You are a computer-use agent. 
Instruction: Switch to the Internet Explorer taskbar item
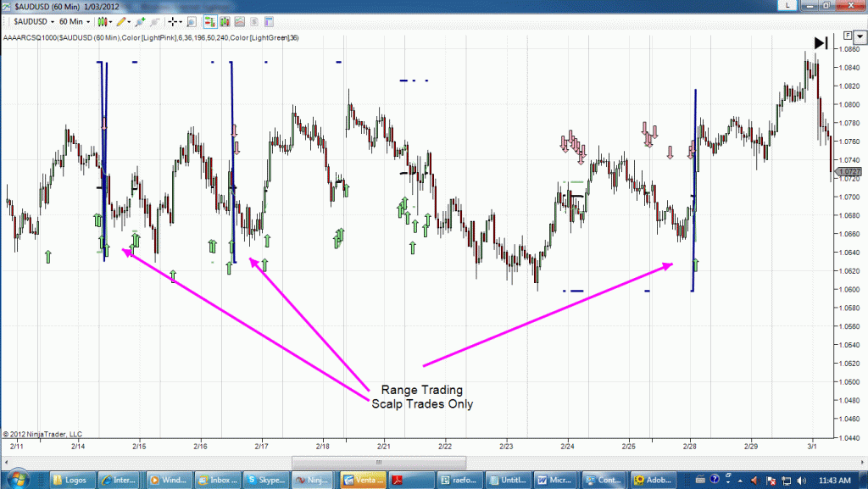point(119,481)
